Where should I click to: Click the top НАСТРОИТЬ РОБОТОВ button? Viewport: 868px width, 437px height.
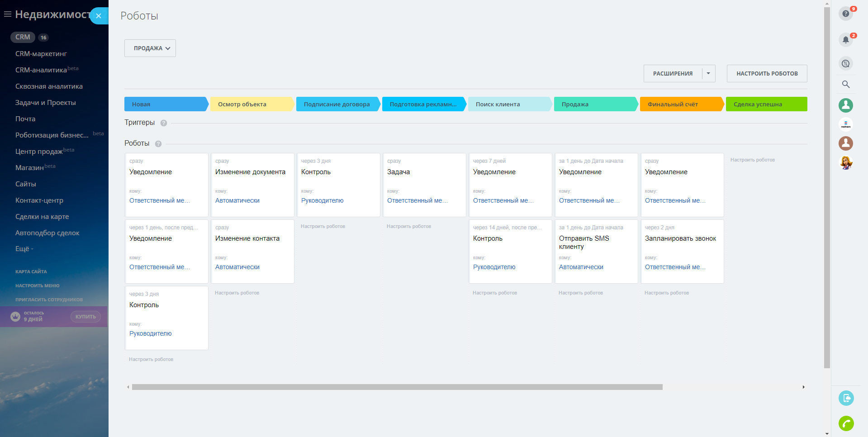pos(767,73)
